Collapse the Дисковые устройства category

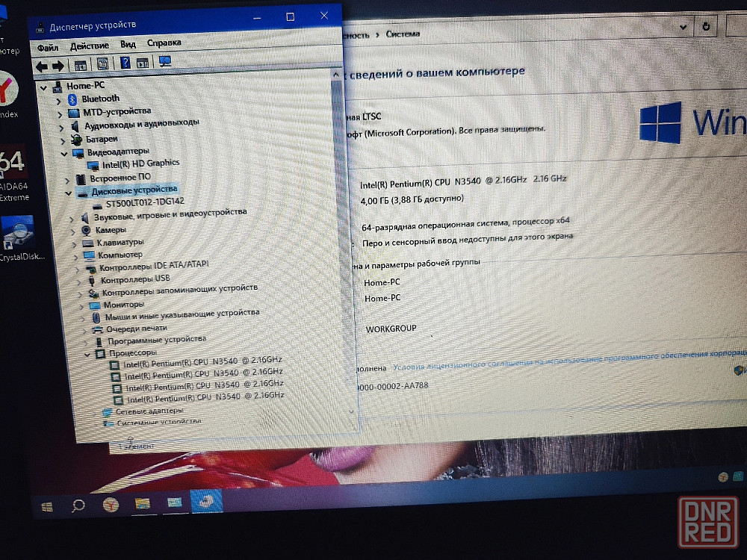pos(69,193)
